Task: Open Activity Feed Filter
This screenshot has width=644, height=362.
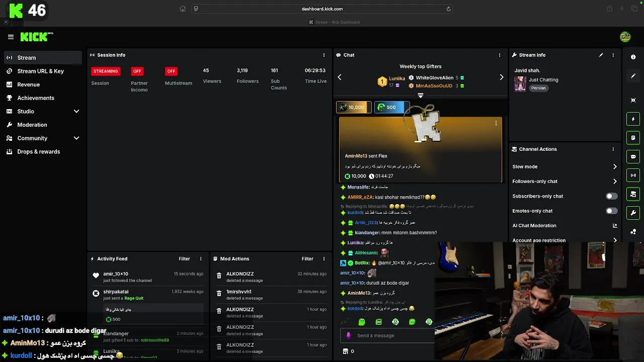Action: 184,259
